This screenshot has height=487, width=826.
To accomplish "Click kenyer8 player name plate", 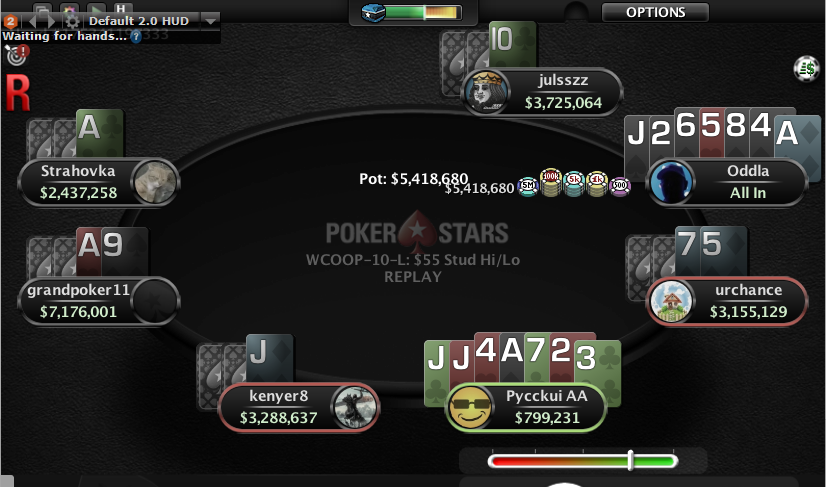I will click(x=299, y=407).
